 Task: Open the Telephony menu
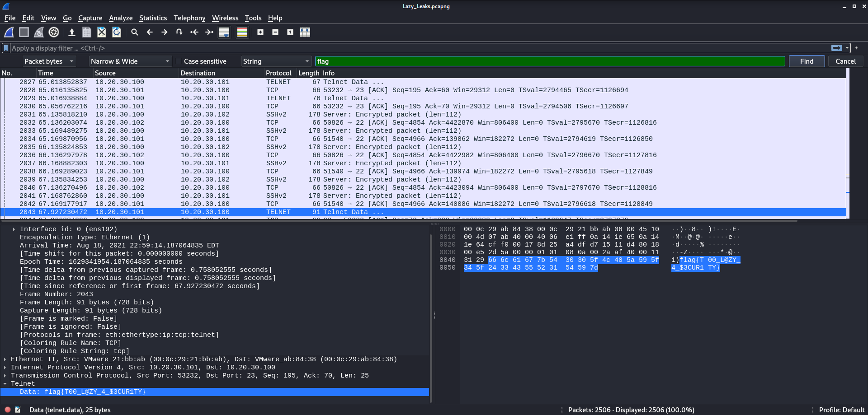[x=189, y=18]
